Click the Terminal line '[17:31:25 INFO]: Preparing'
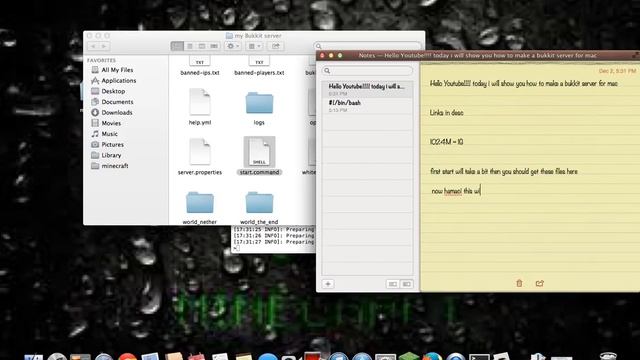Screen dimensions: 640x360 click(x=273, y=229)
